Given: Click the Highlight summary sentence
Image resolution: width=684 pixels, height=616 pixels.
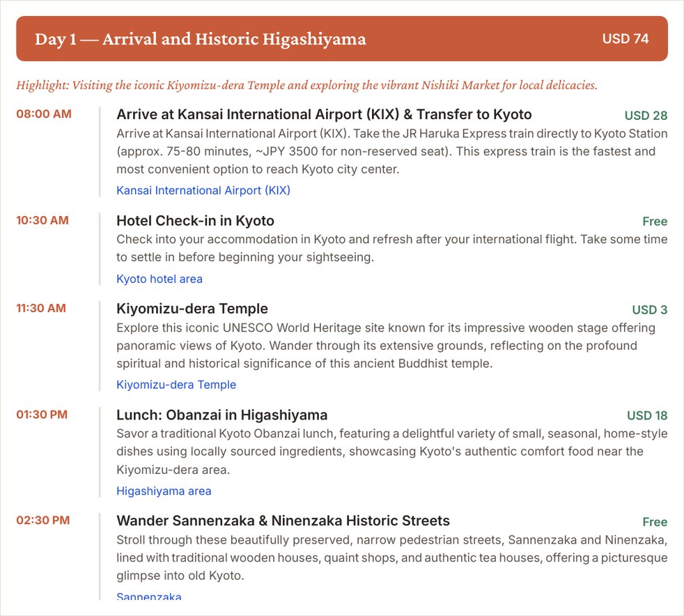Looking at the screenshot, I should [x=306, y=85].
